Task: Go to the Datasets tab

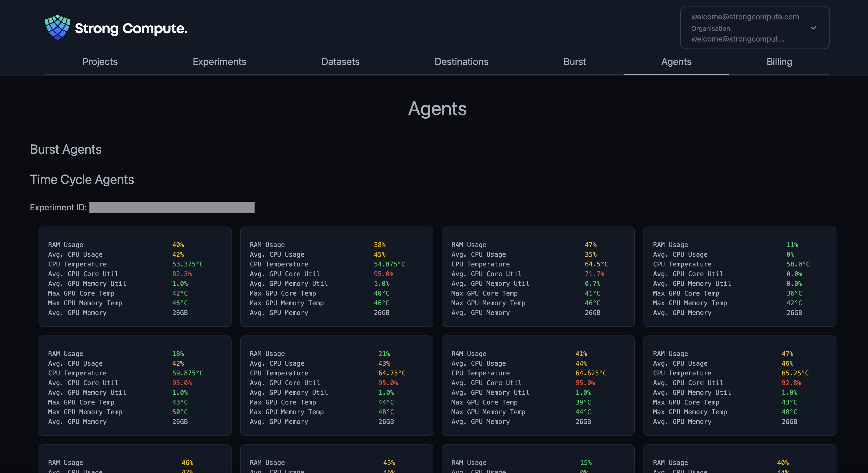Action: coord(340,62)
